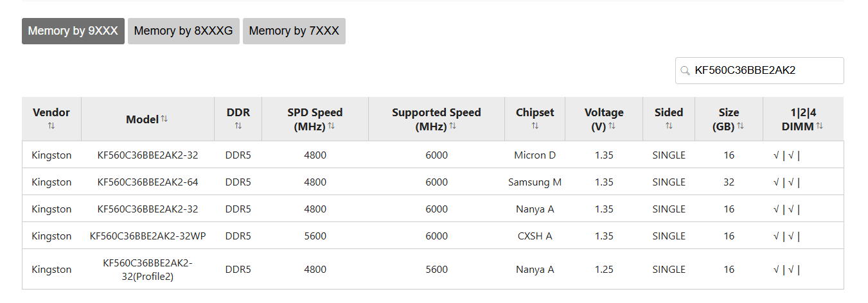This screenshot has width=868, height=303.
Task: Sort by 1|2|4 DIMM arrows icon
Action: pos(819,126)
